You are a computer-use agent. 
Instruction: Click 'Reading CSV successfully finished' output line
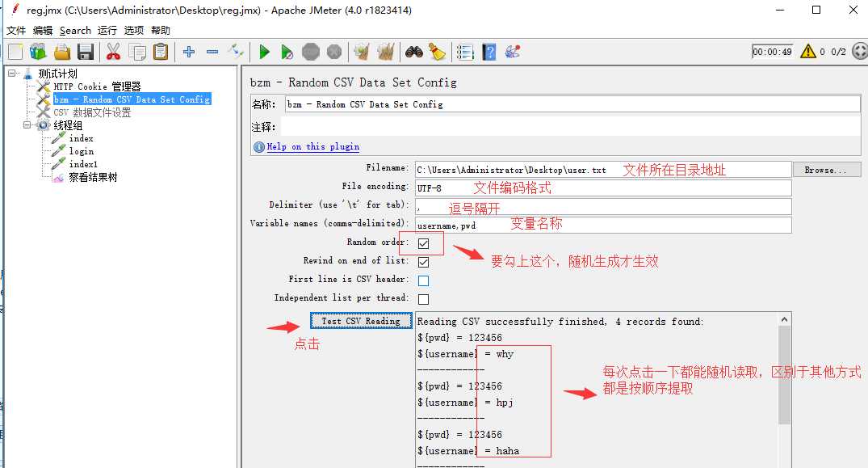coord(560,321)
